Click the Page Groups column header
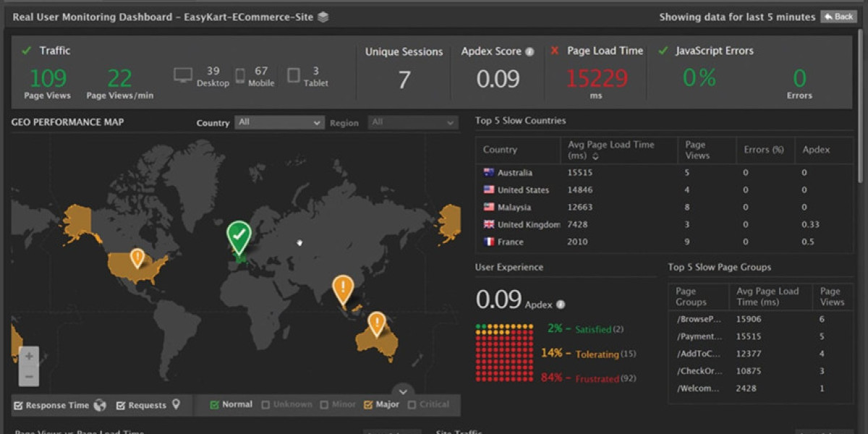This screenshot has width=868, height=434. [x=691, y=297]
